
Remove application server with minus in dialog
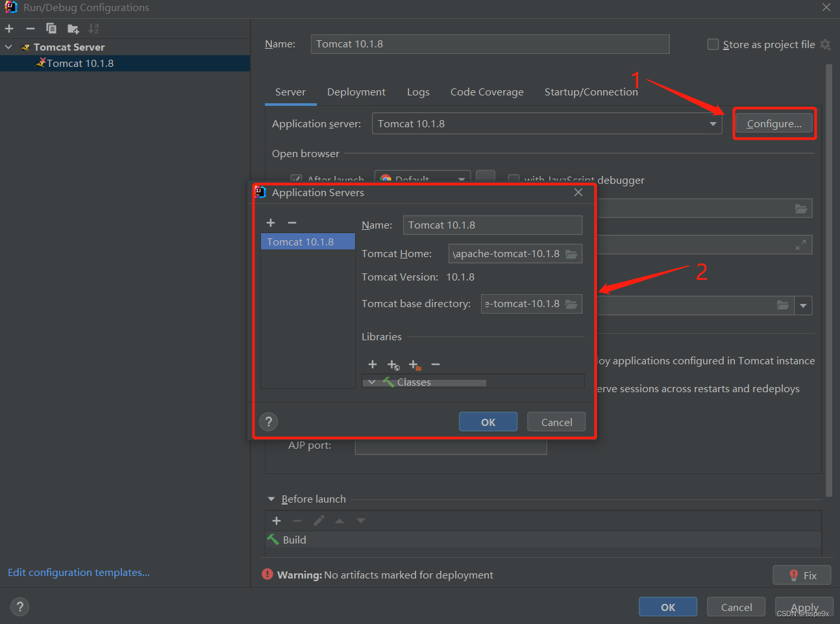coord(292,223)
